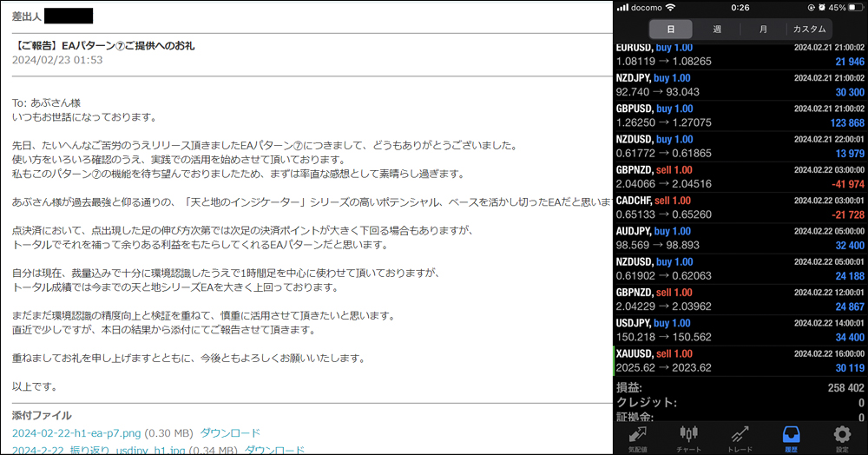Select the 週 period tab

pos(717,29)
